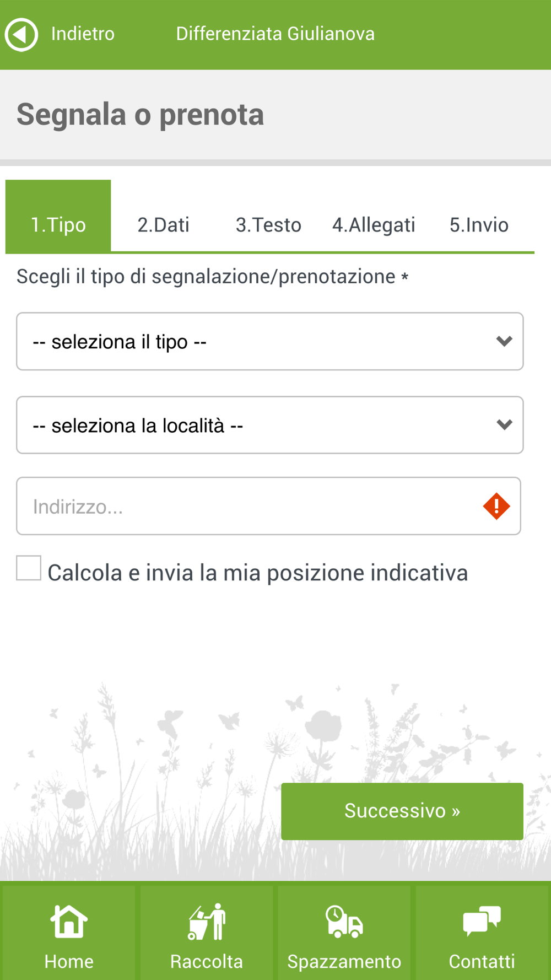
Task: Tap the Differenziata Giulianova header title
Action: pyautogui.click(x=275, y=34)
